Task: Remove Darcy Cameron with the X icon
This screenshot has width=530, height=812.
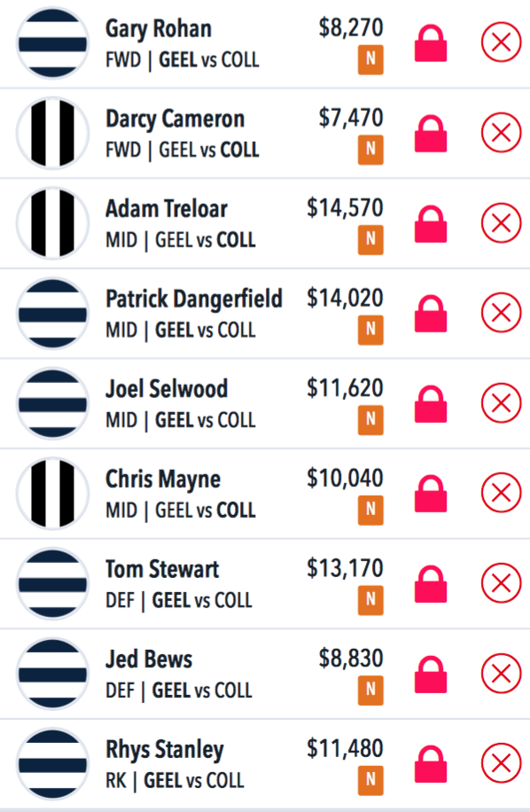Action: 501,132
